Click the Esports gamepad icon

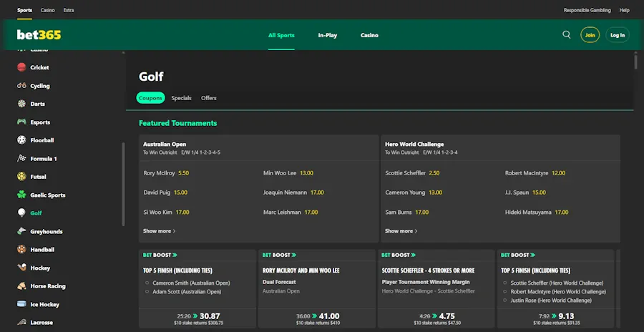pyautogui.click(x=21, y=122)
